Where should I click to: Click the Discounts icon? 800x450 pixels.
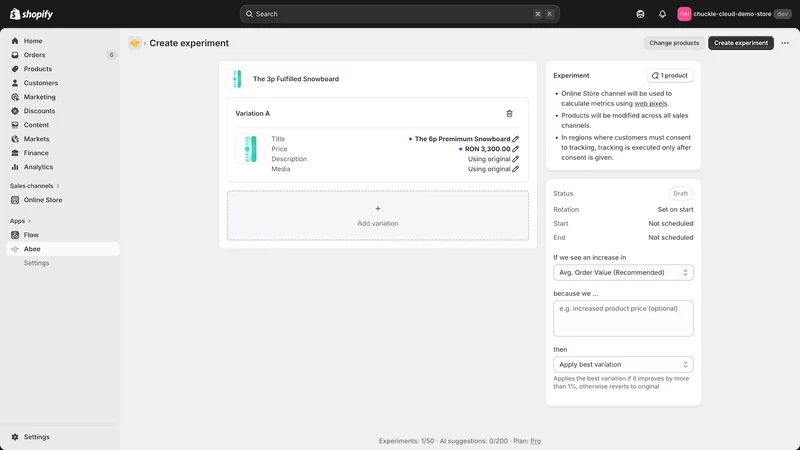click(15, 111)
